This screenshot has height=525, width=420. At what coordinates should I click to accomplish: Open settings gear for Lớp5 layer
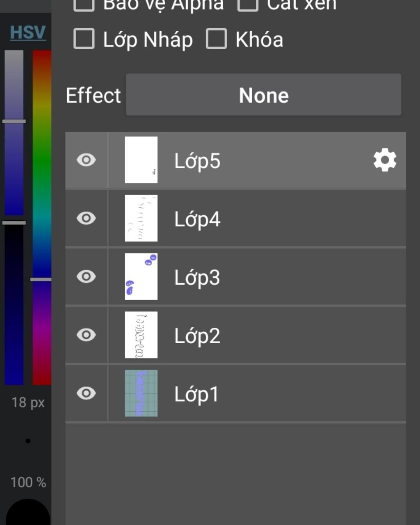385,160
